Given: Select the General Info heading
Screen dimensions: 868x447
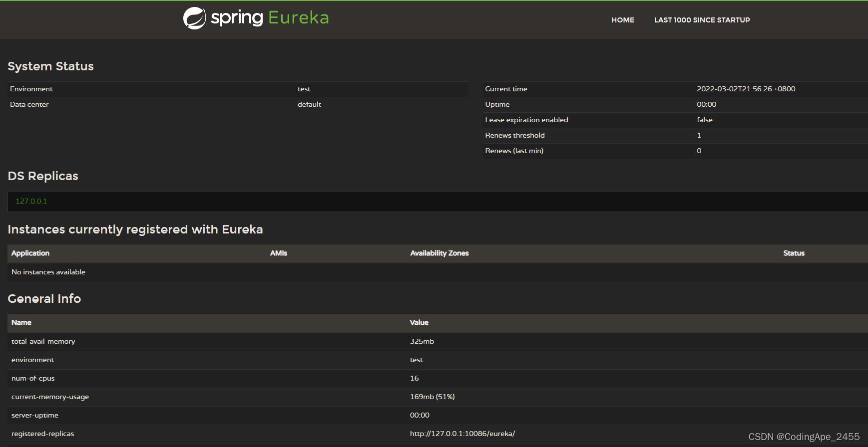Looking at the screenshot, I should click(44, 299).
